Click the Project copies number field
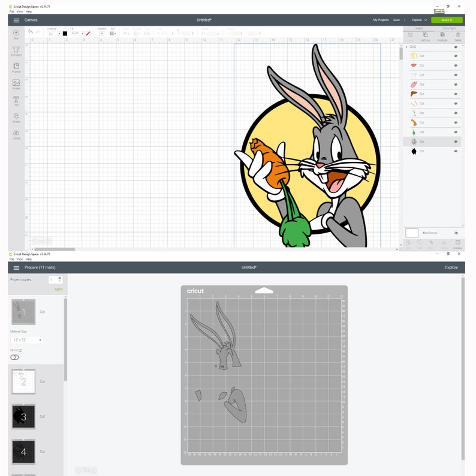The height and width of the screenshot is (476, 476). 53,279
